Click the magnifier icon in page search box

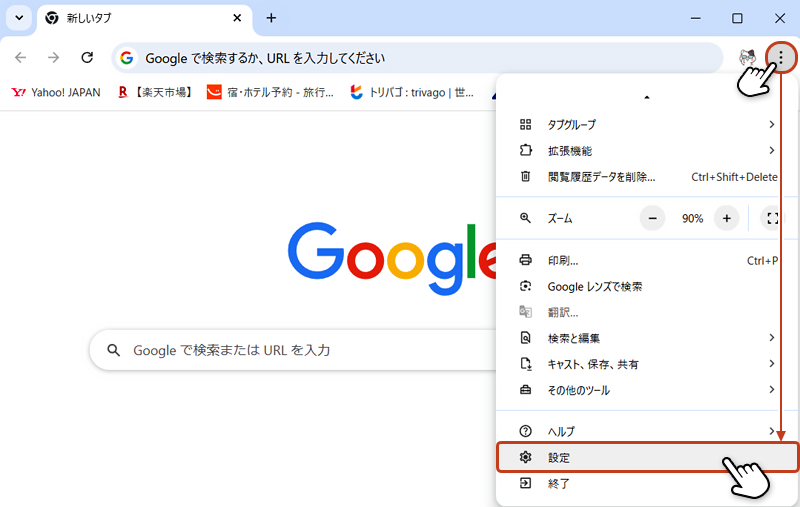point(114,350)
